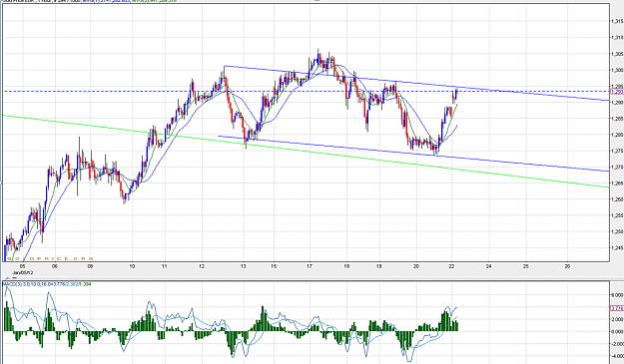This screenshot has width=624, height=364.
Task: Click the 19 date axis label
Action: pyautogui.click(x=379, y=266)
